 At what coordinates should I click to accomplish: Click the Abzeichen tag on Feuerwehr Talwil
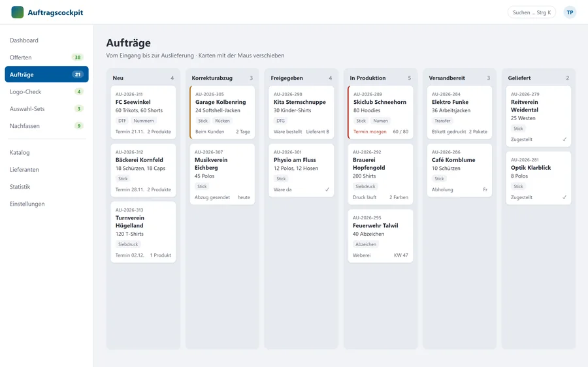(366, 244)
